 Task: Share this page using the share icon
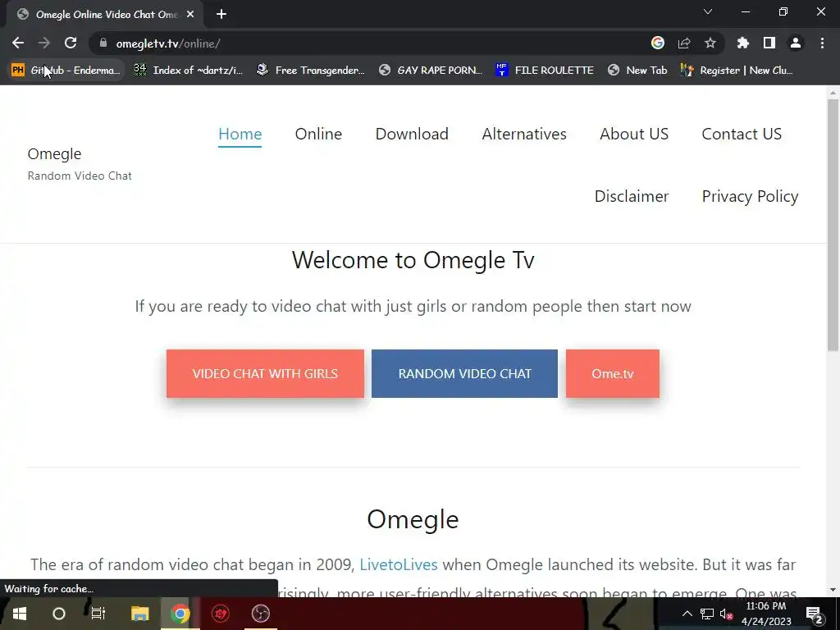point(684,43)
